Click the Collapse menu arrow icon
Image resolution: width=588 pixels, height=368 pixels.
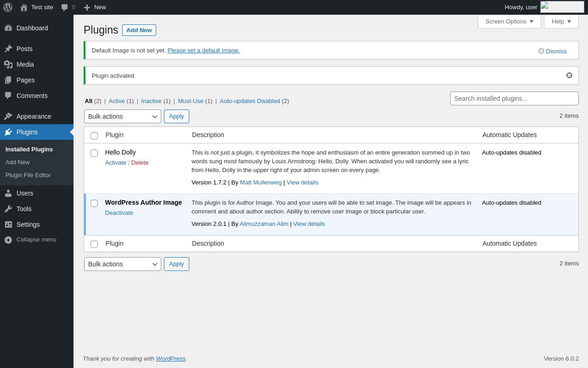[x=8, y=240]
